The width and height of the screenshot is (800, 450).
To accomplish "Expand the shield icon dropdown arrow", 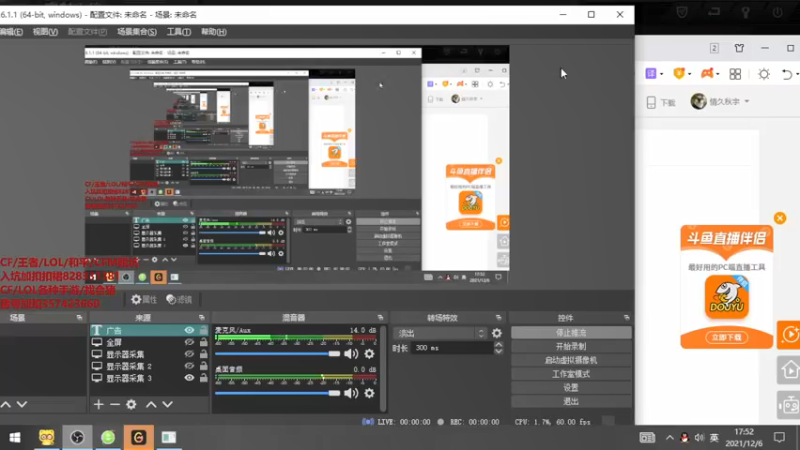I will pyautogui.click(x=689, y=74).
